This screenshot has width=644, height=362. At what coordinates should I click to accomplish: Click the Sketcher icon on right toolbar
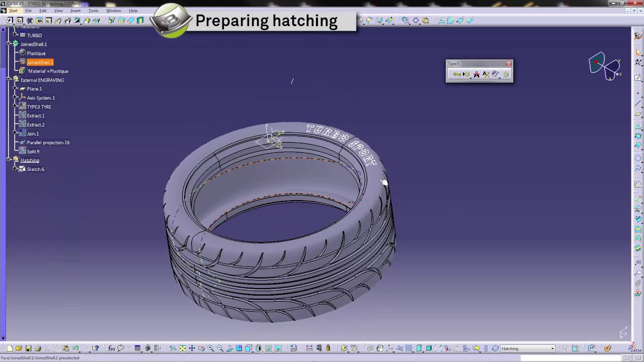638,77
